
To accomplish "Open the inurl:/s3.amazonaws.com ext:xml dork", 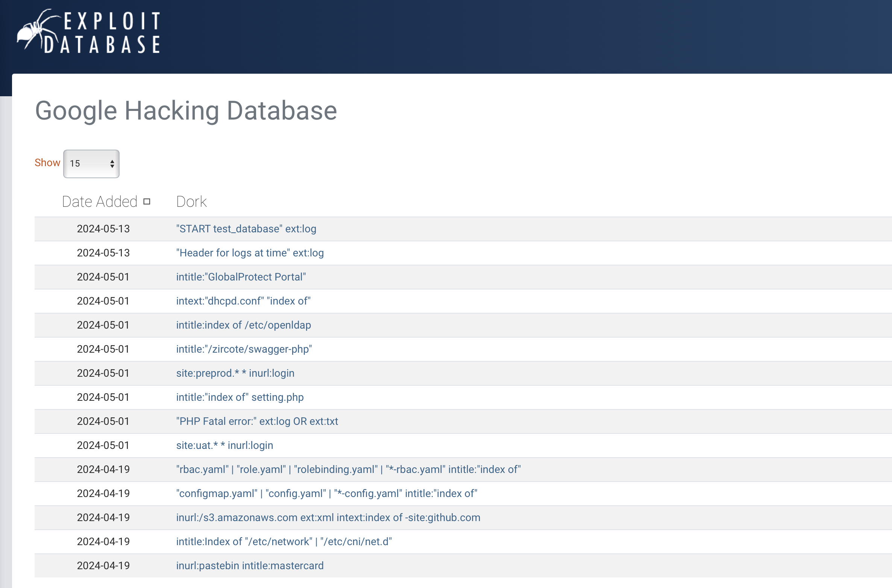I will coord(328,518).
